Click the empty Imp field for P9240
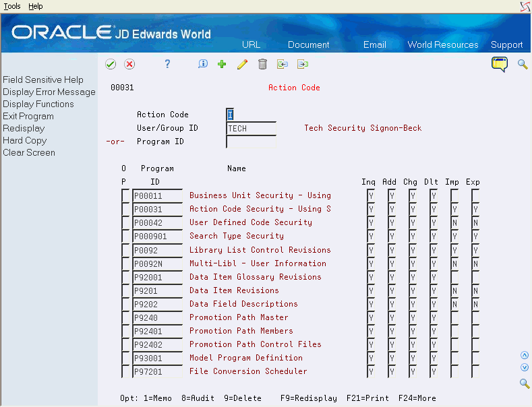The height and width of the screenshot is (407, 532). pyautogui.click(x=454, y=318)
